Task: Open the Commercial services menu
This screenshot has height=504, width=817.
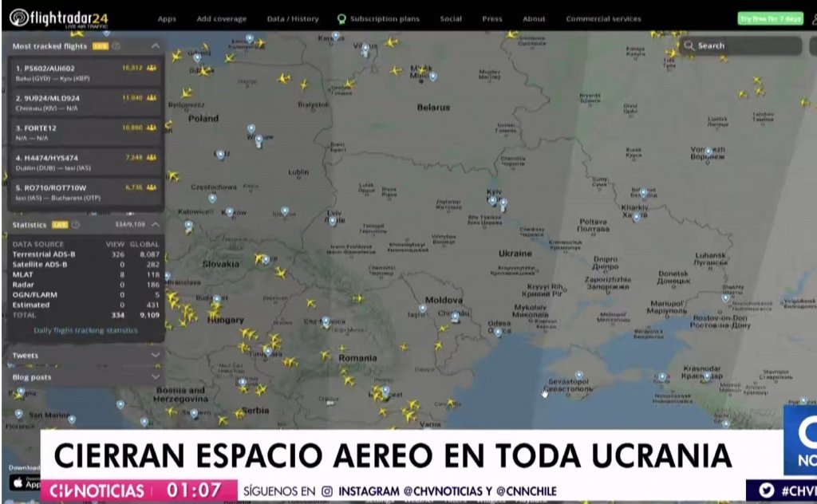Action: (x=603, y=18)
